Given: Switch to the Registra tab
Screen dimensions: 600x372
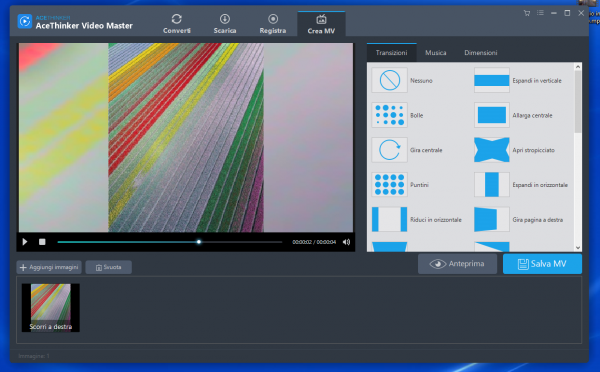Looking at the screenshot, I should point(272,24).
